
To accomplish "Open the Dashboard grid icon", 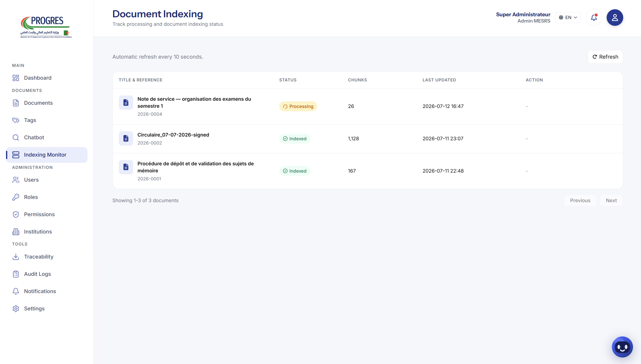I will point(16,78).
